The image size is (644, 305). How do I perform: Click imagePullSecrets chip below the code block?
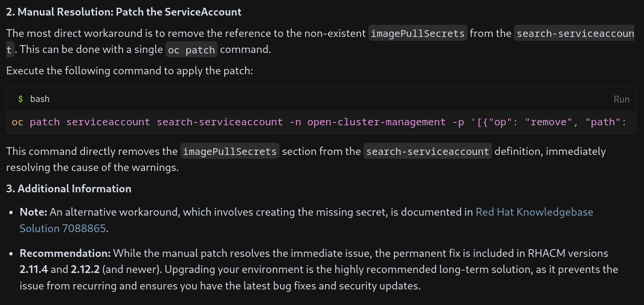[x=230, y=152]
